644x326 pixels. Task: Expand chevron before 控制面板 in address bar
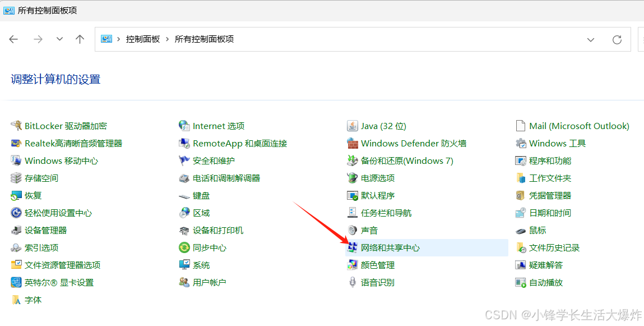[119, 39]
